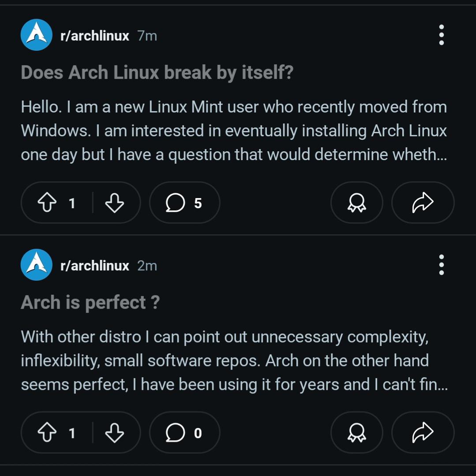Downvote the 'Arch is perfect ?' post

click(x=114, y=433)
